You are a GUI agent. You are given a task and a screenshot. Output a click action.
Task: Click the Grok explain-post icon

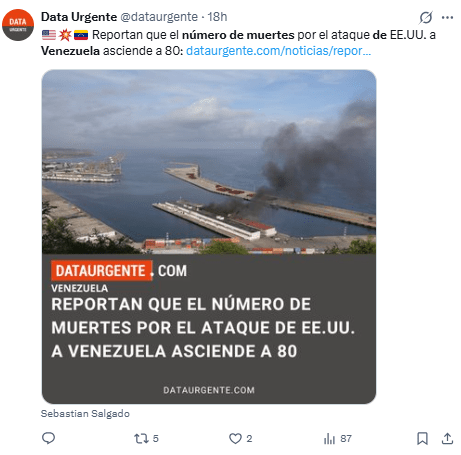click(x=426, y=17)
